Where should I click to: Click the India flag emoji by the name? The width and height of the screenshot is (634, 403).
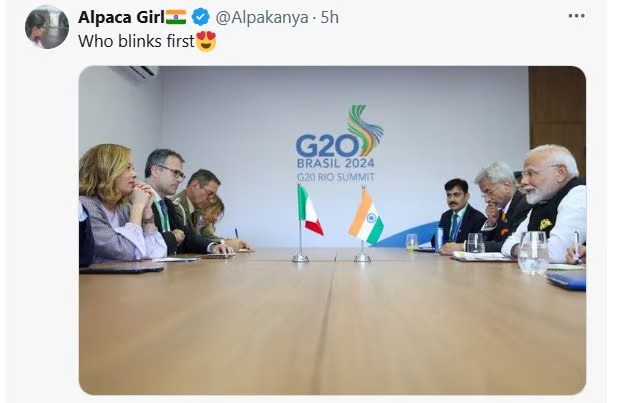pyautogui.click(x=176, y=17)
